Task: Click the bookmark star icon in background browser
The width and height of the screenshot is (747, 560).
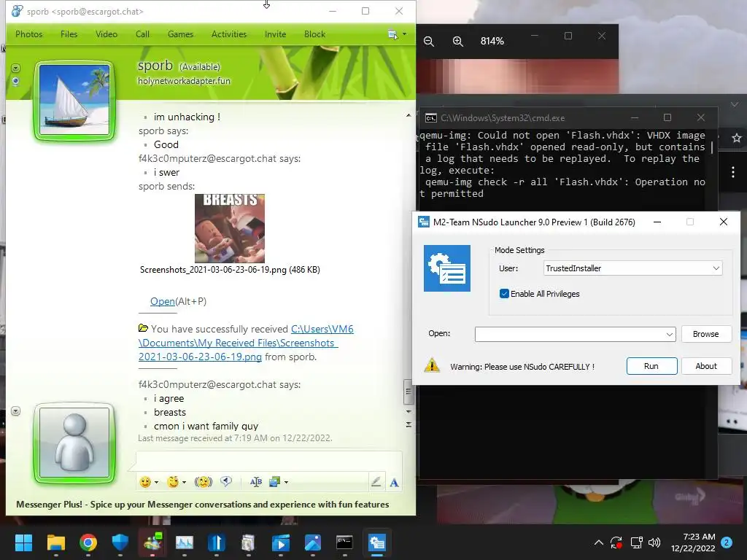Action: (737, 138)
